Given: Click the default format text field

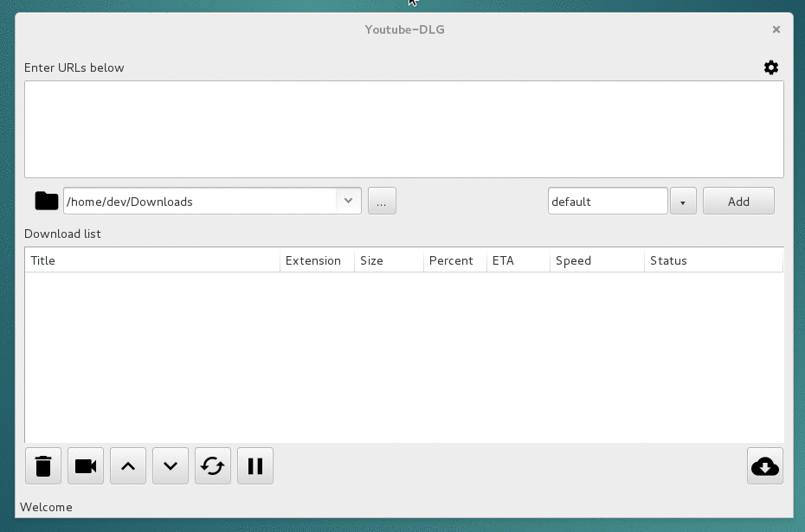Looking at the screenshot, I should click(606, 201).
